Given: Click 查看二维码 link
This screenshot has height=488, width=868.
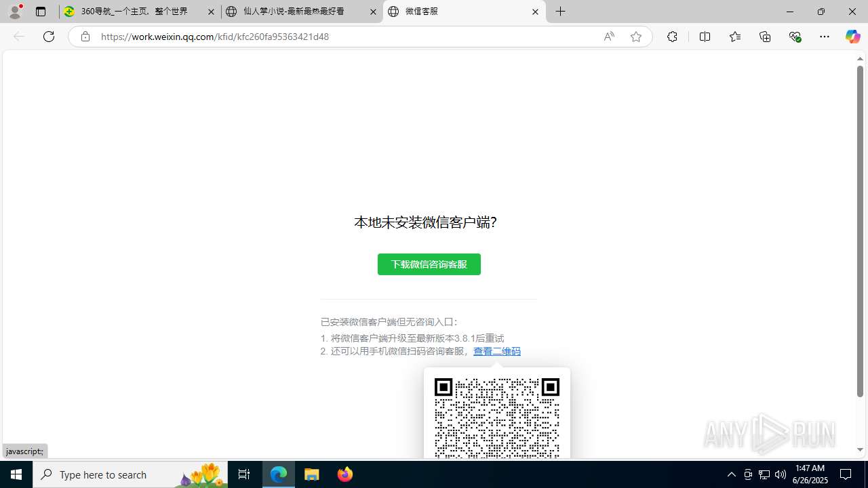Looking at the screenshot, I should point(497,351).
